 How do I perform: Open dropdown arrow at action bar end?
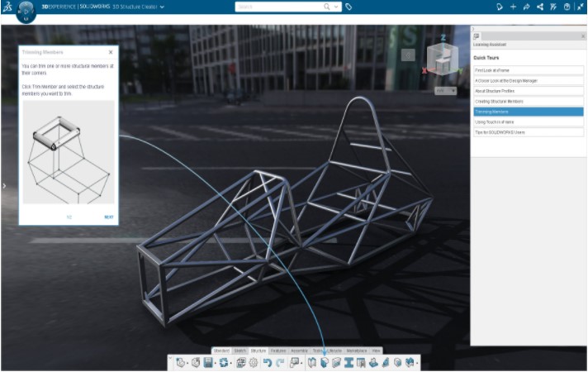pyautogui.click(x=417, y=364)
